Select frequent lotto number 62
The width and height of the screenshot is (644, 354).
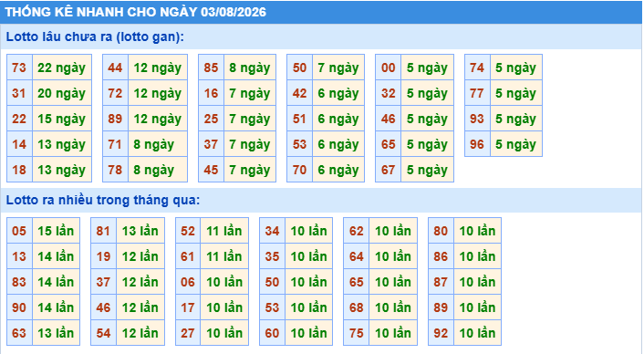click(357, 231)
